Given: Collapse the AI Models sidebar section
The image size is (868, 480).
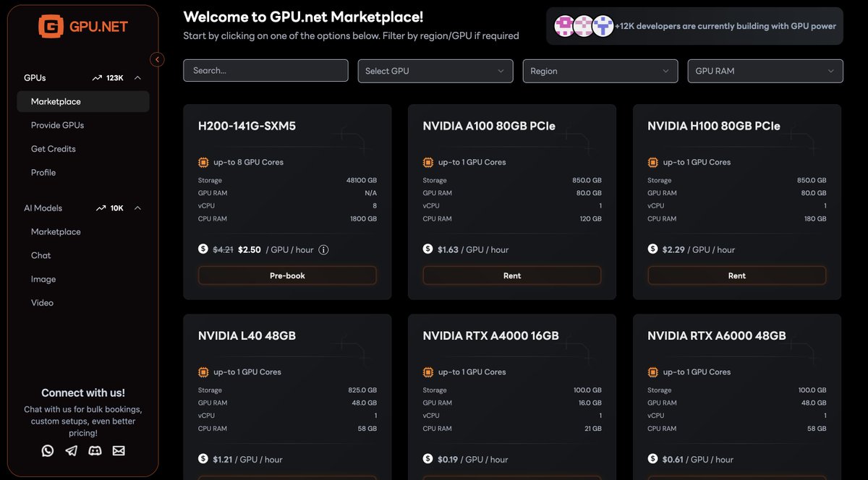Looking at the screenshot, I should [138, 208].
